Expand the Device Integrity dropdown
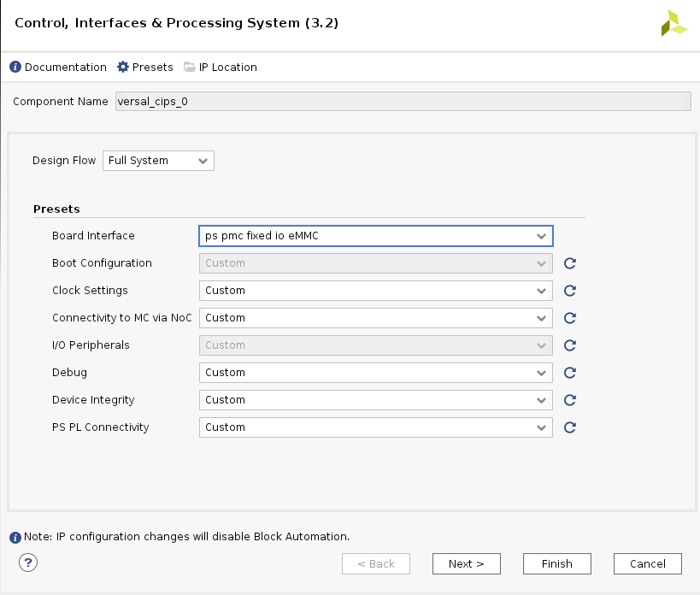Viewport: 700px width, 595px height. tap(375, 400)
